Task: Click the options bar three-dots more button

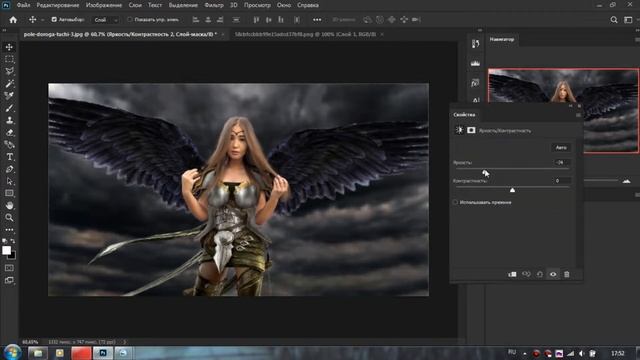Action: 317,20
